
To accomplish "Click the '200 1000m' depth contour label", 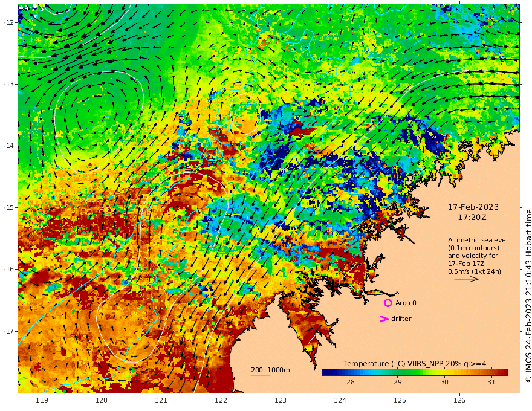I will (270, 370).
